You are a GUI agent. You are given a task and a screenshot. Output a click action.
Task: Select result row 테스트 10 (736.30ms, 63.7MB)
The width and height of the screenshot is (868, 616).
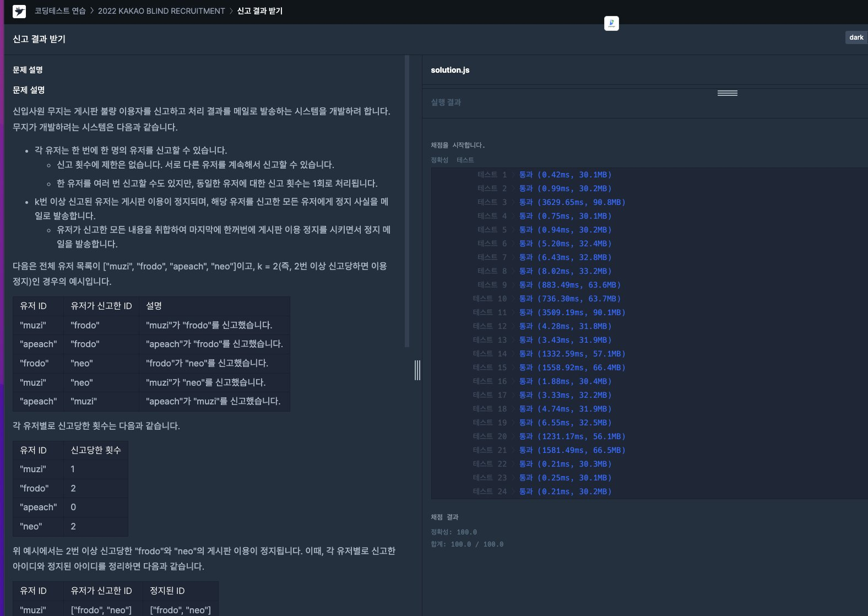pyautogui.click(x=547, y=299)
